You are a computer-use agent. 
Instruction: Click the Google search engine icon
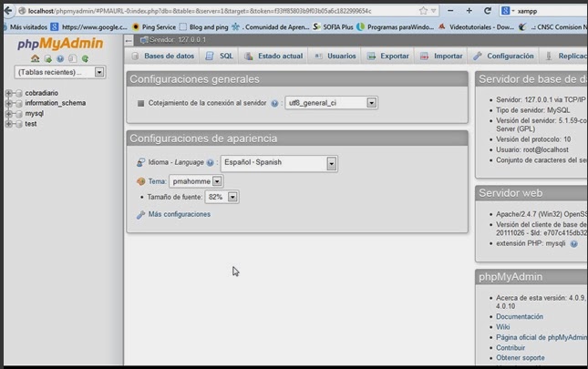pos(506,11)
